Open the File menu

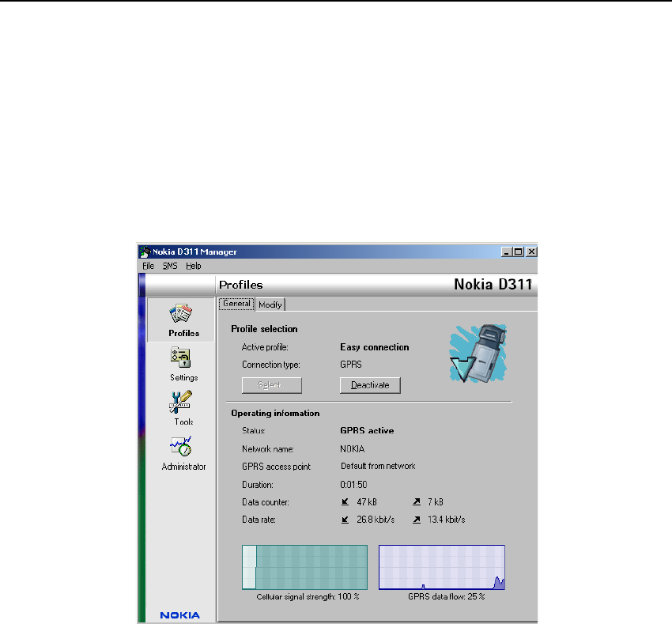(x=149, y=266)
